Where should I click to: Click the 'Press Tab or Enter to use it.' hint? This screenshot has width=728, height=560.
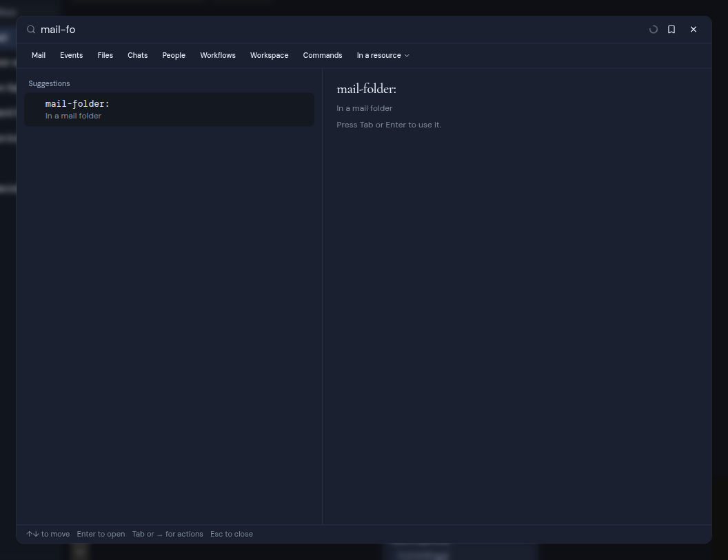click(389, 125)
